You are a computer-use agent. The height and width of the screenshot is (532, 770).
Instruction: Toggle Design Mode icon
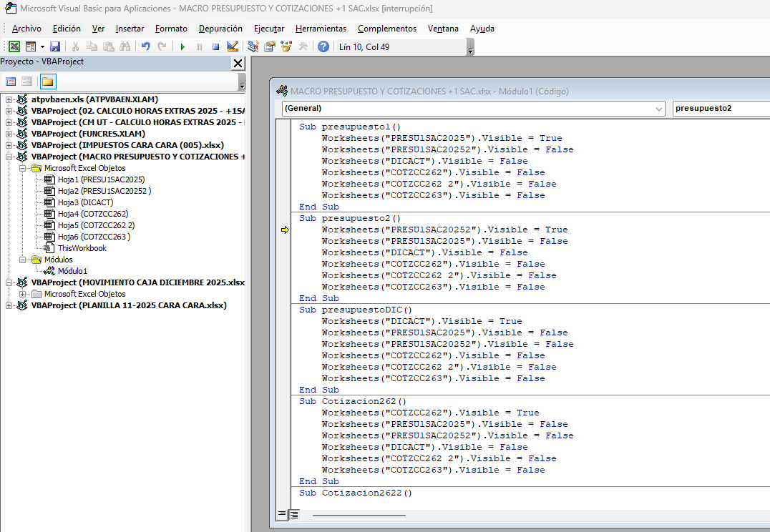(233, 46)
